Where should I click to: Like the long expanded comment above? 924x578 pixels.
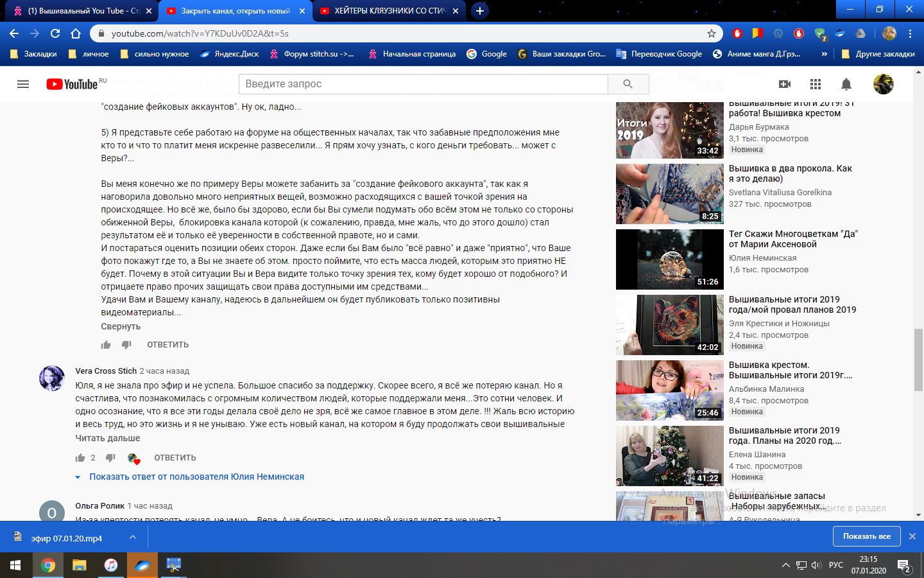106,345
